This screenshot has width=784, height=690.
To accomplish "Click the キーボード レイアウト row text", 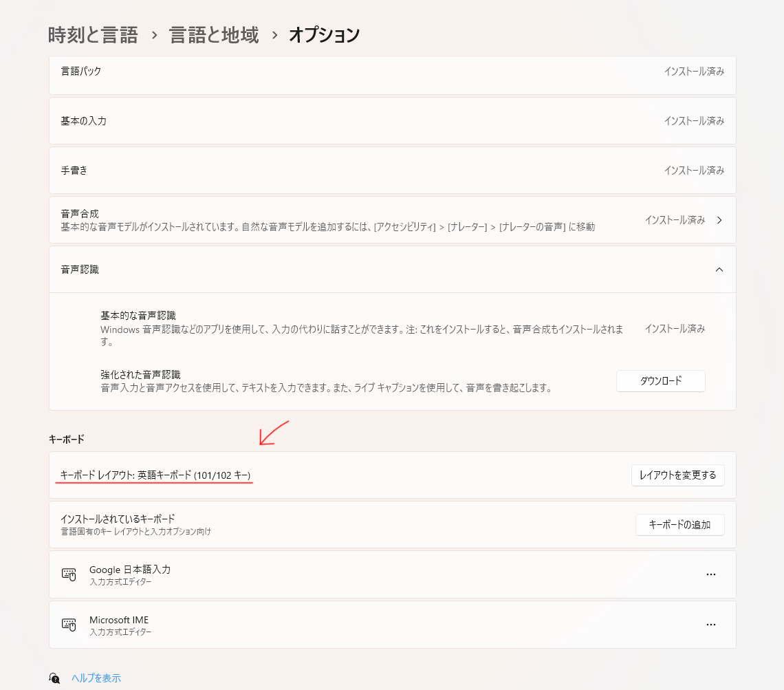I will [x=155, y=475].
